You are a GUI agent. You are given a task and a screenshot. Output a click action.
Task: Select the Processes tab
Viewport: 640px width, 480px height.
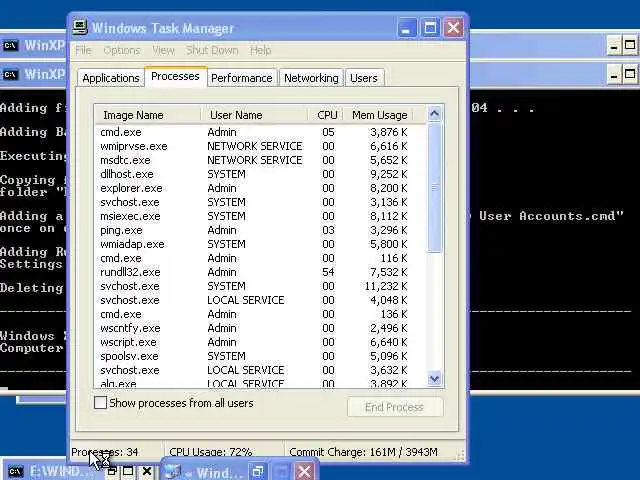coord(175,76)
